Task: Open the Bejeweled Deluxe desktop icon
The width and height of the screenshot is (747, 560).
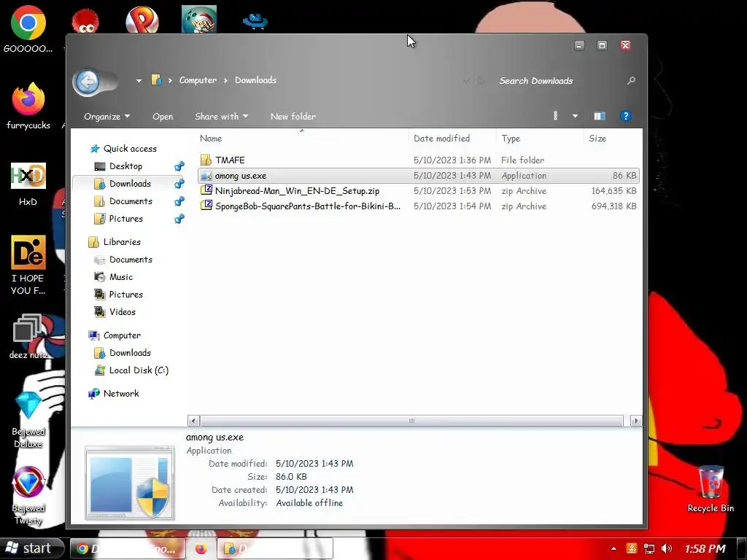Action: coord(28,420)
